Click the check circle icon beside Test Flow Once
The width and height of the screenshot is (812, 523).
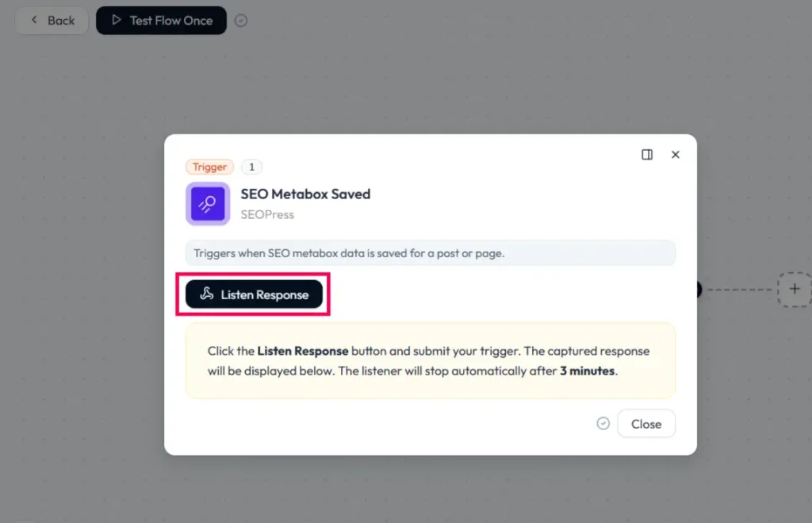coord(241,20)
